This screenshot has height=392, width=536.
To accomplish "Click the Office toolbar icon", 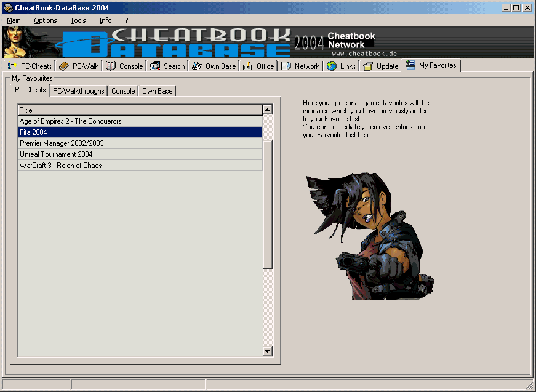I will point(248,66).
